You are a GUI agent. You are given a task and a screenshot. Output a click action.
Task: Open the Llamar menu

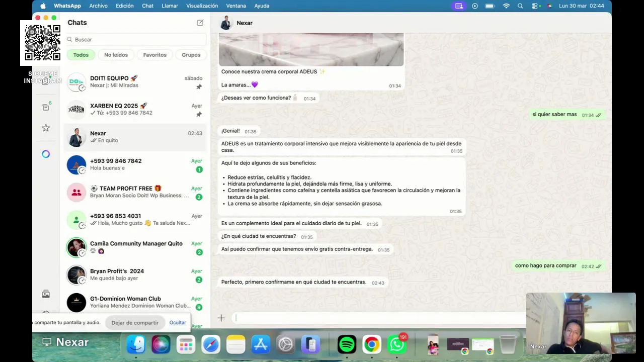(x=170, y=6)
